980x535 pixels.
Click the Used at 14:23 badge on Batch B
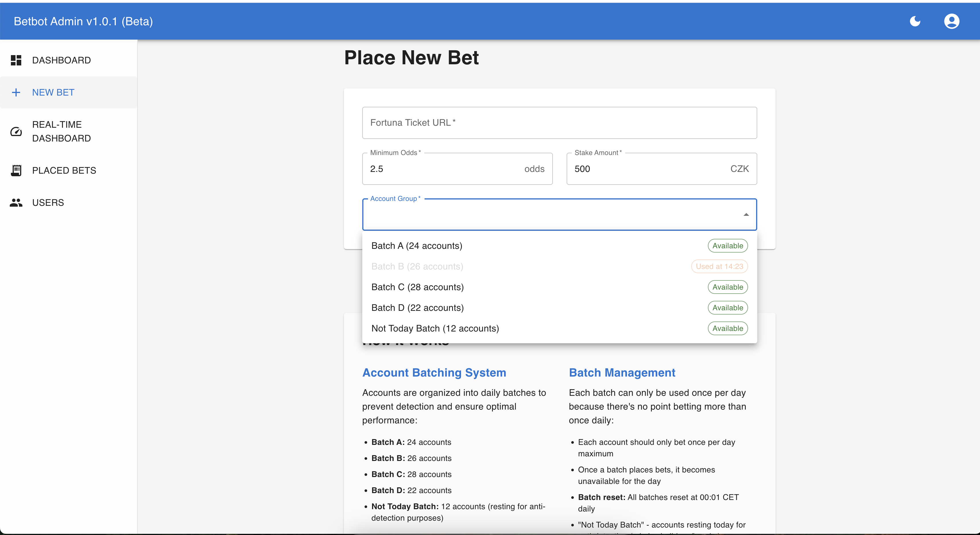[x=719, y=266]
